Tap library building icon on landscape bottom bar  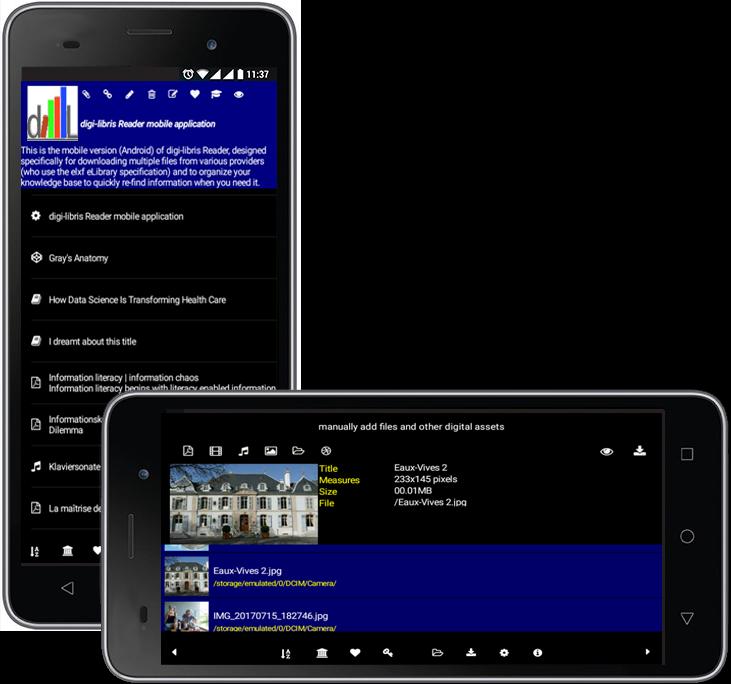[322, 653]
